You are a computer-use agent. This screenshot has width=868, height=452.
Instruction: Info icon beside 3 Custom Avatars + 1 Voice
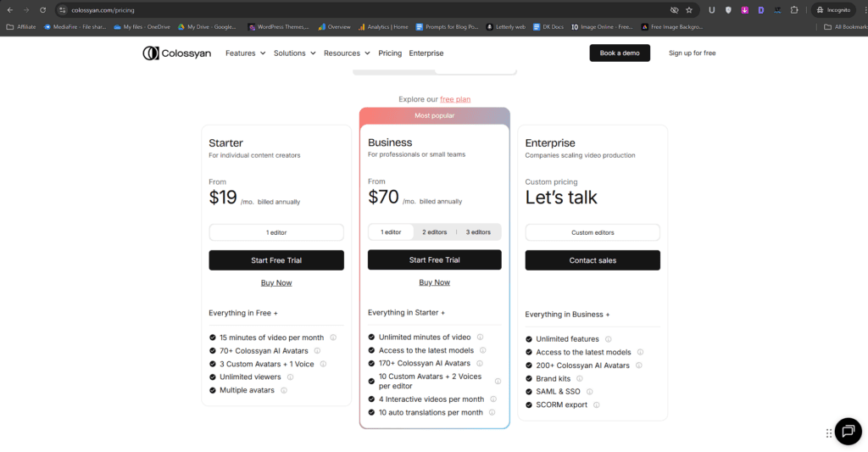(323, 364)
